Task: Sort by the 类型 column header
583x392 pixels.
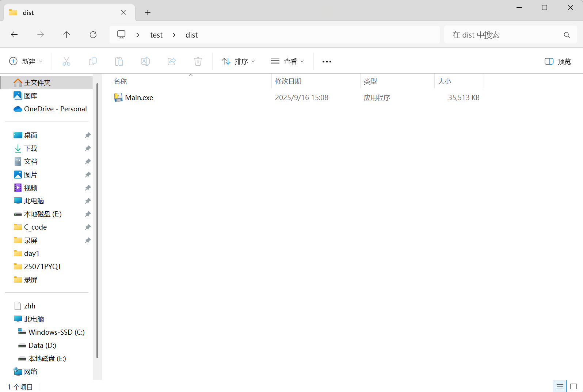Action: (370, 81)
